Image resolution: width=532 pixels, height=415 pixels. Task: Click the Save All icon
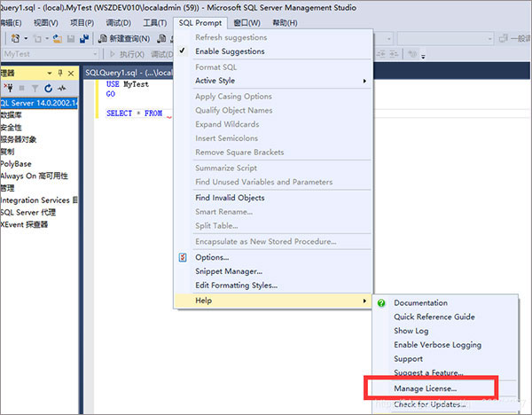pyautogui.click(x=84, y=39)
